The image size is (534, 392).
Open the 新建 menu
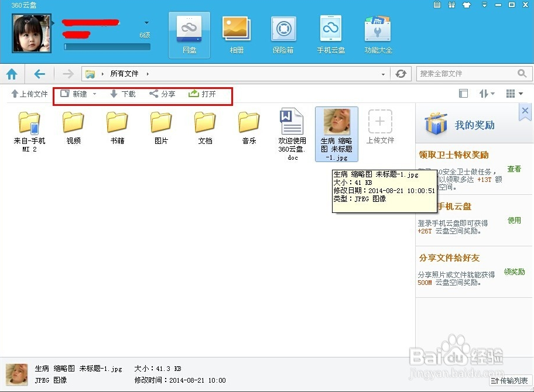(78, 94)
